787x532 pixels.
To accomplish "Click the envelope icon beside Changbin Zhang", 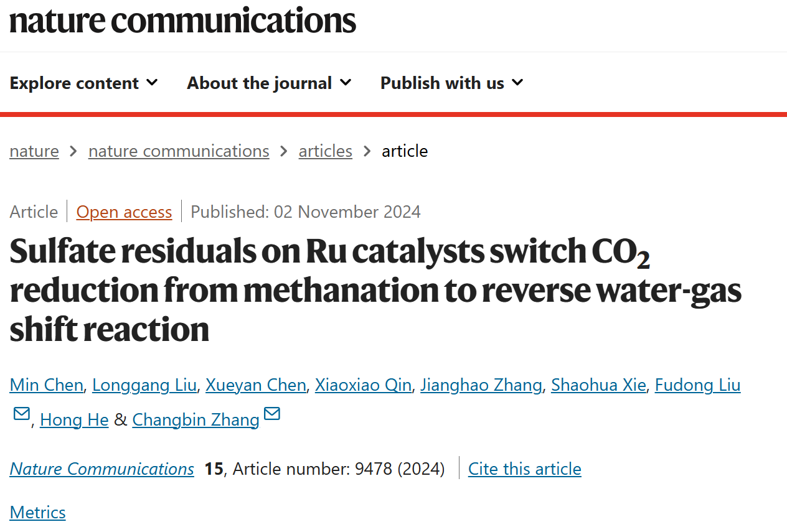I will pyautogui.click(x=272, y=414).
